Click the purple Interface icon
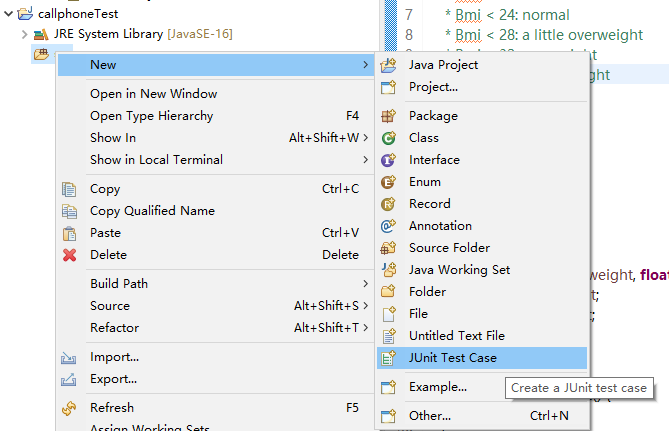The height and width of the screenshot is (431, 669). (388, 160)
